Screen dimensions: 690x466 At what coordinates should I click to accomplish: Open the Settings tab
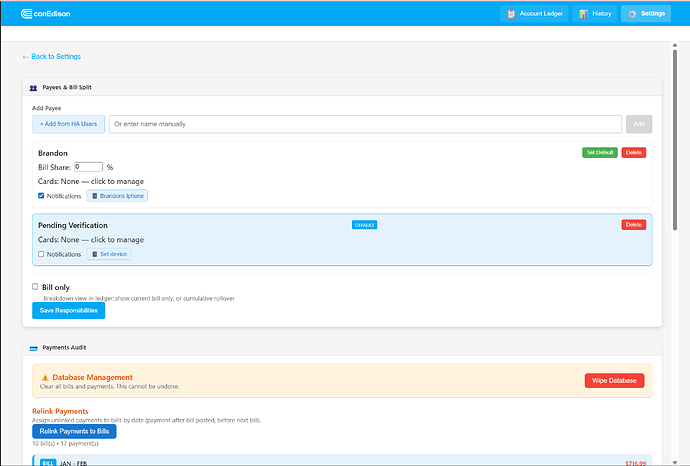pos(646,14)
